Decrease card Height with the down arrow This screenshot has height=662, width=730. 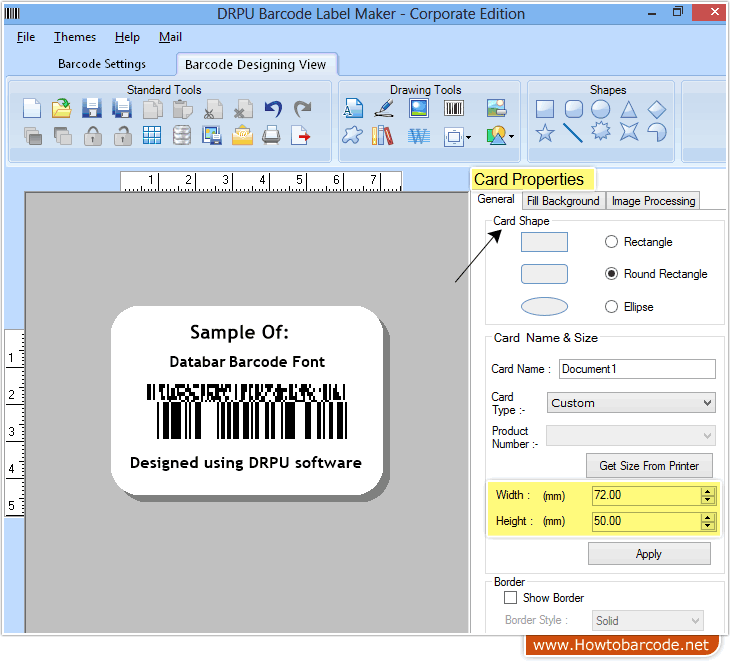(x=708, y=526)
